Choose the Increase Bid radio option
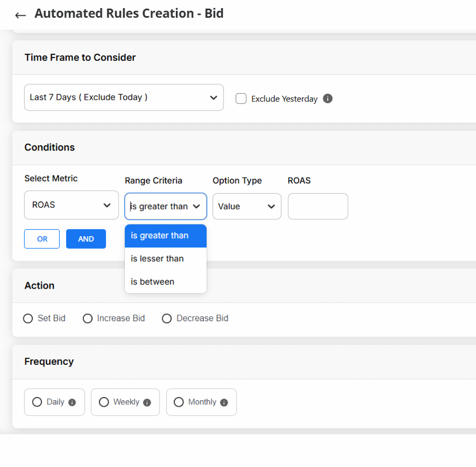Viewport: 476px width, 467px height. tap(88, 318)
